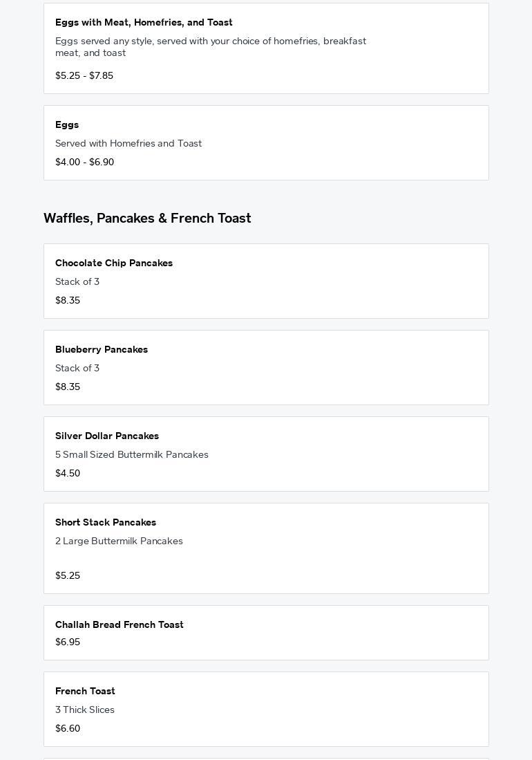Image resolution: width=532 pixels, height=760 pixels.
Task: Open the Short Stack Pancakes item
Action: coord(106,522)
